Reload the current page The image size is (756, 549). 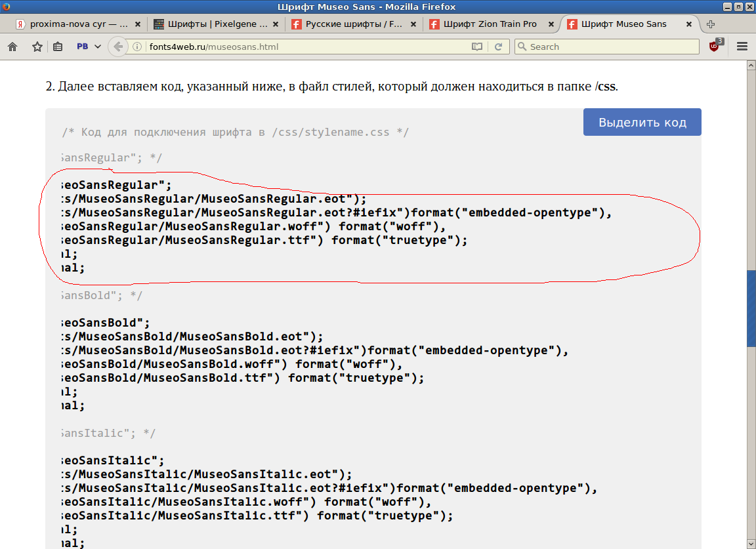[499, 47]
